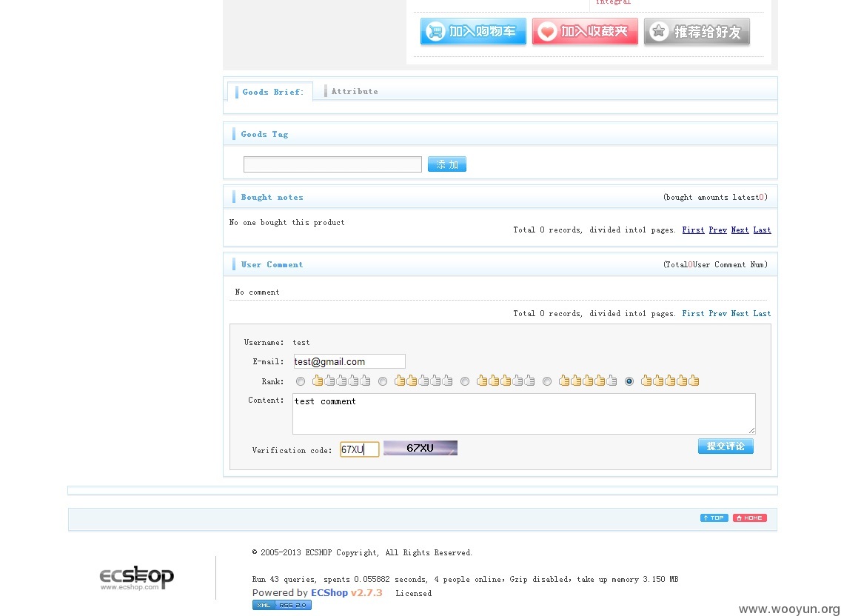Image resolution: width=841 pixels, height=616 pixels.
Task: Refresh the 67XU captcha image
Action: click(x=420, y=448)
